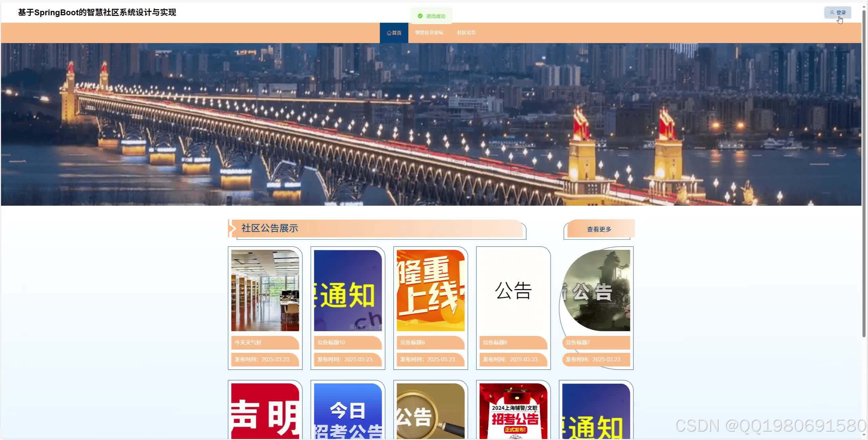The image size is (868, 440).
Task: Open the 公告标题10 announcement
Action: [x=331, y=342]
